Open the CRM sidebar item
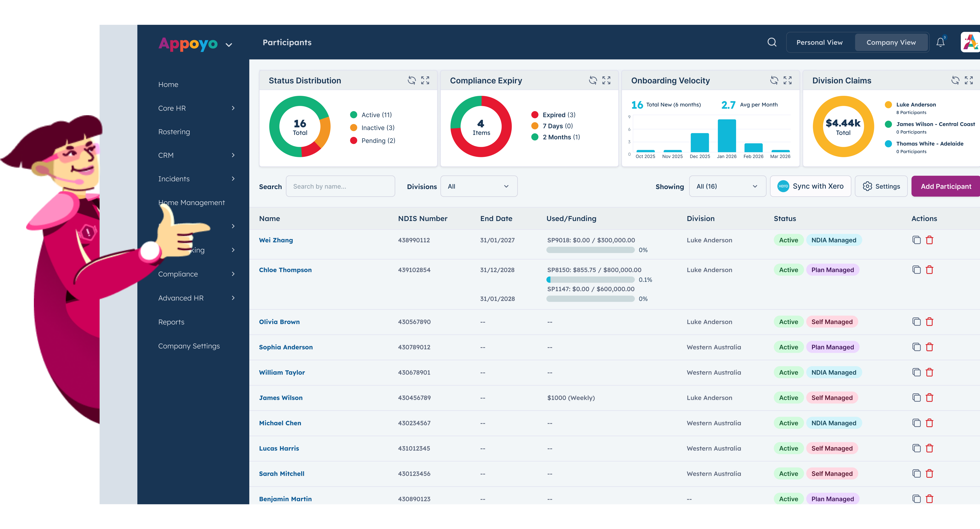 coord(166,155)
